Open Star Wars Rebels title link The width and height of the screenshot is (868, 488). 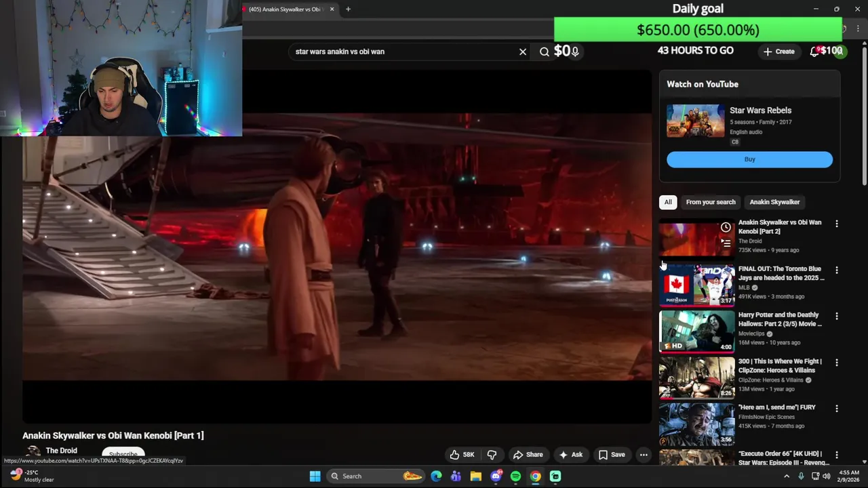(760, 110)
